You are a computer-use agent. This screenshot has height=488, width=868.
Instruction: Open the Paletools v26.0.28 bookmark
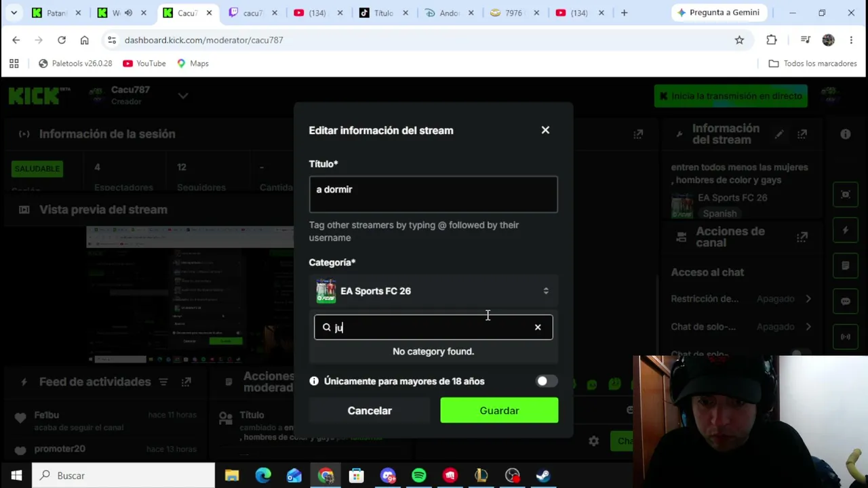[x=75, y=64]
